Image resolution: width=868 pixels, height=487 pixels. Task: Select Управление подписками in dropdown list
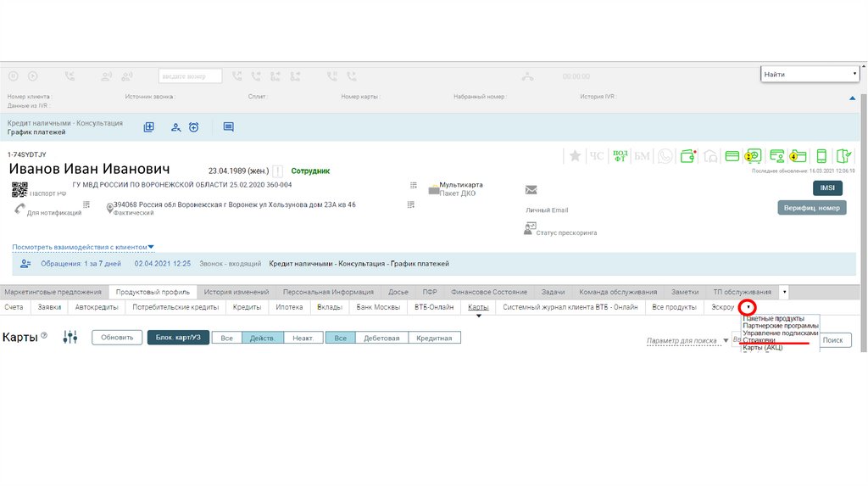[x=780, y=333]
